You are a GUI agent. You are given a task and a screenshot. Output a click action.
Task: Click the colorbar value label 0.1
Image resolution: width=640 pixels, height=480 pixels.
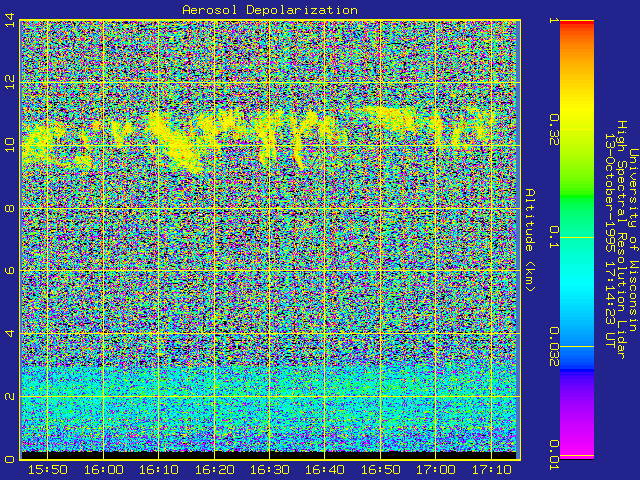[554, 237]
